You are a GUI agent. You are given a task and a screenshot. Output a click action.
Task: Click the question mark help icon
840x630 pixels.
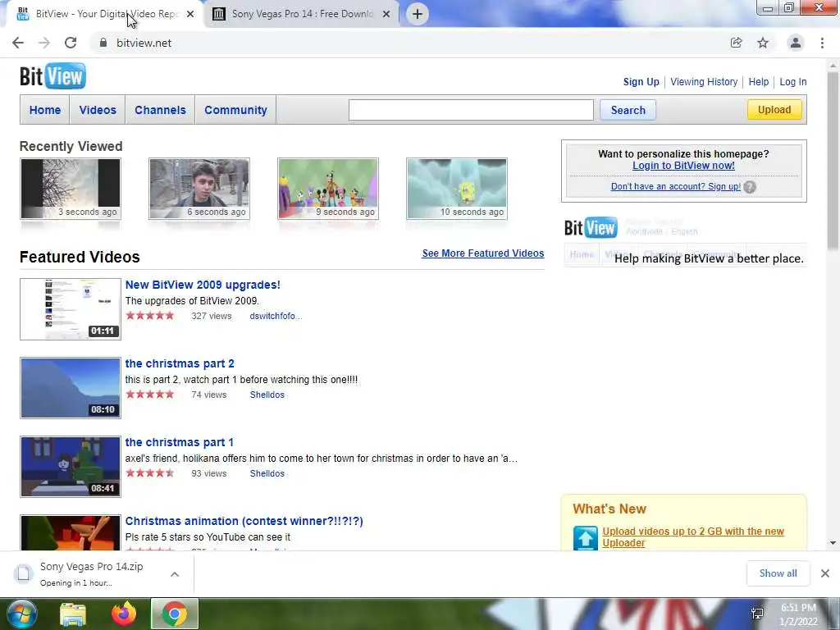(x=750, y=187)
